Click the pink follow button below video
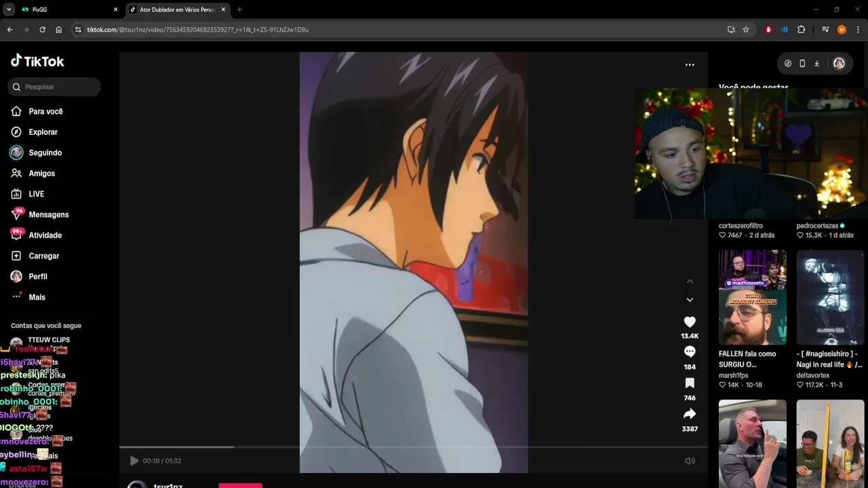Screen dimensions: 868x488 [240, 485]
